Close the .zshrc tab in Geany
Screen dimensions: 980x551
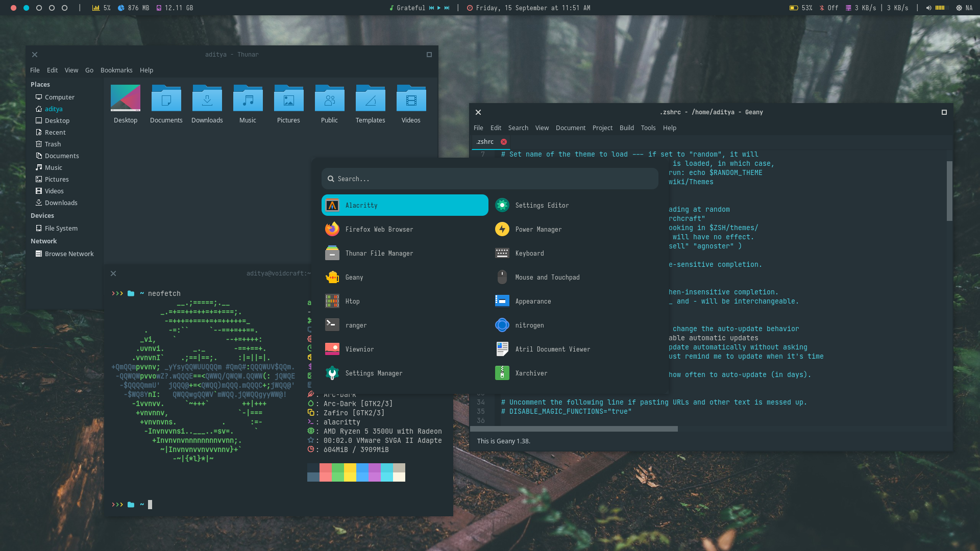(504, 142)
